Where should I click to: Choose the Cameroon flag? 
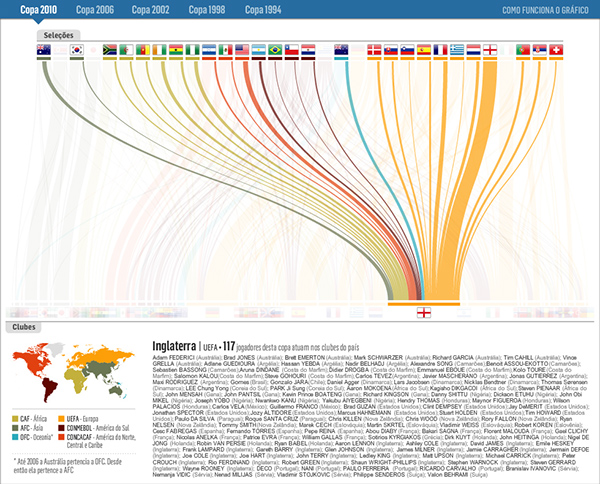pos(143,50)
